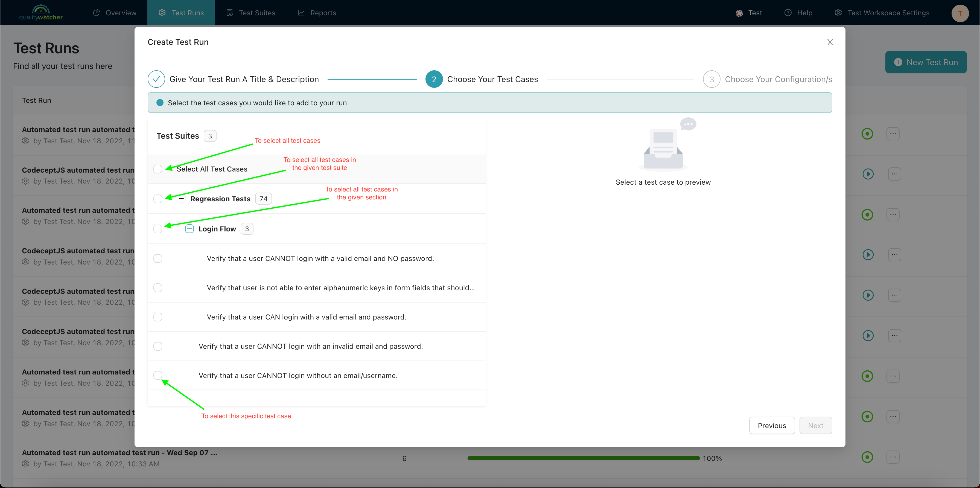Click play icon on sixth test run row
Viewport: 980px width, 488px height.
(868, 335)
